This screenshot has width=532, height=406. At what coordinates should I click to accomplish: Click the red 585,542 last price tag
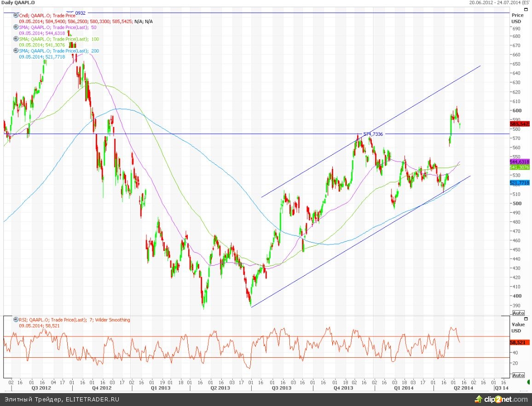click(520, 124)
